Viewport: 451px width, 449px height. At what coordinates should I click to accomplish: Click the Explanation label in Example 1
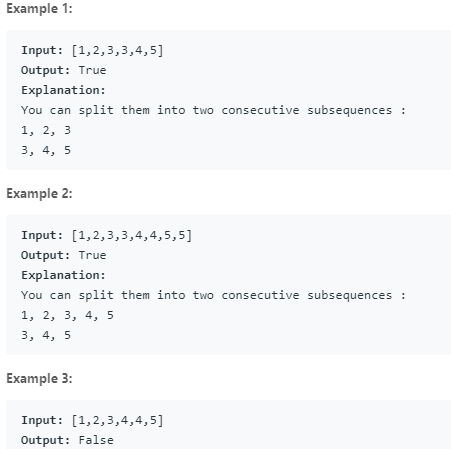click(63, 90)
